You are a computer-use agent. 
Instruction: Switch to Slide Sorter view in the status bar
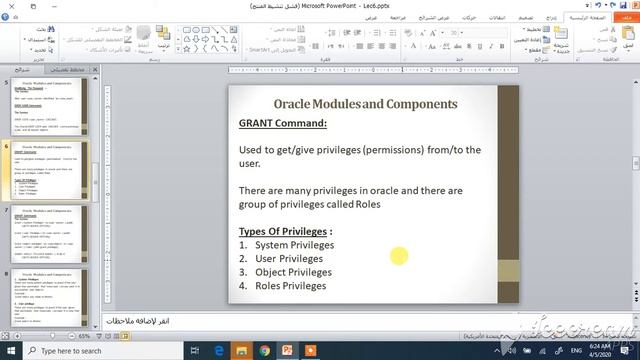116,336
